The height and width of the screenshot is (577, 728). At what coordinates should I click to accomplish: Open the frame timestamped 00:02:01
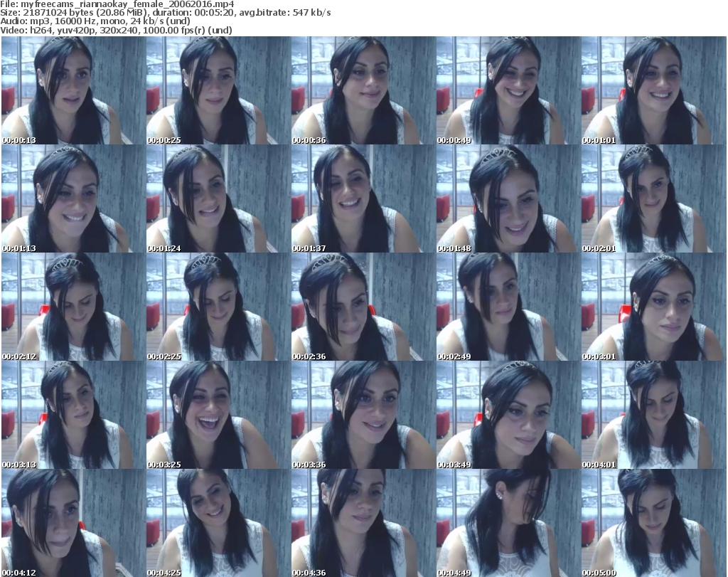pos(654,198)
